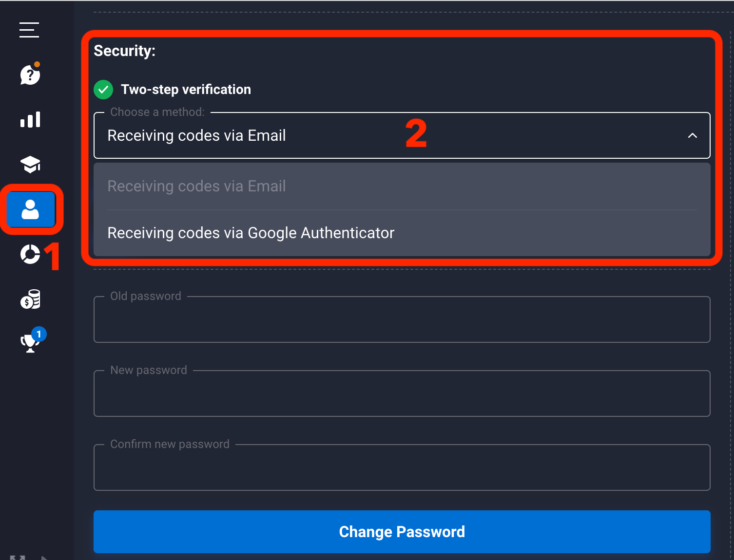Open the analytics donut chart icon
The image size is (734, 560).
[30, 254]
